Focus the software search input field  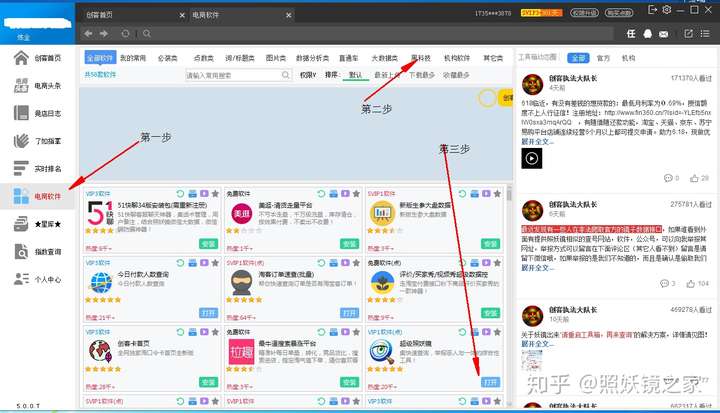click(238, 75)
